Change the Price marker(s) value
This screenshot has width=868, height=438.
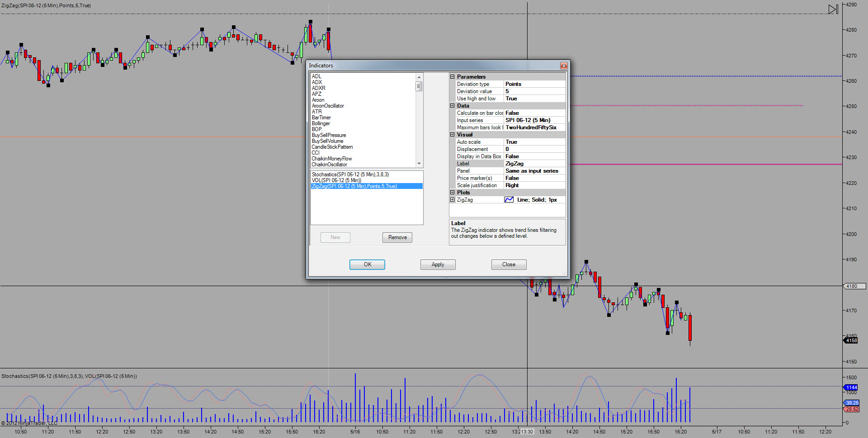(534, 178)
